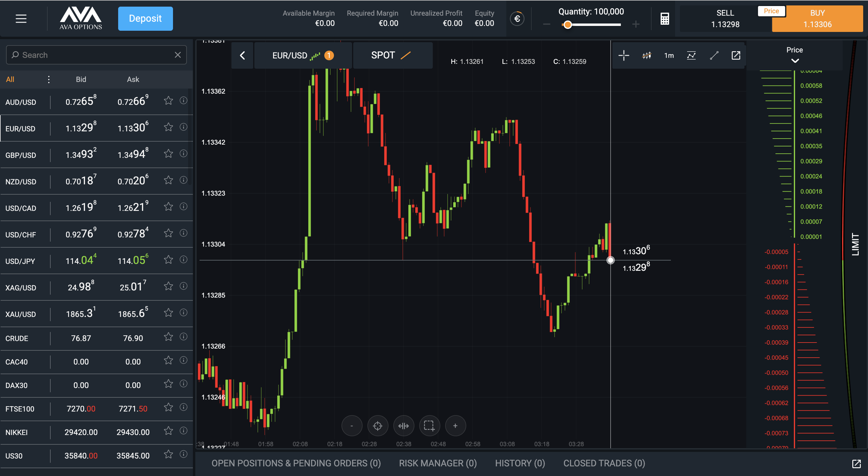
Task: Favorite XAG/USD with its star
Action: click(168, 286)
